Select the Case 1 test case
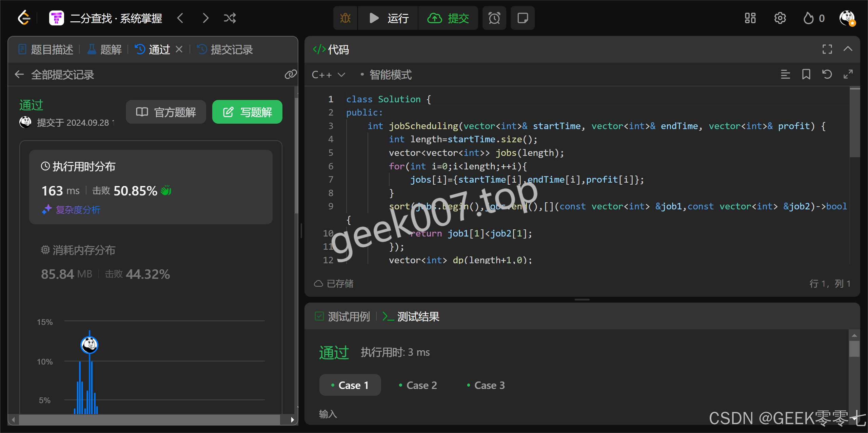This screenshot has width=868, height=433. click(350, 385)
